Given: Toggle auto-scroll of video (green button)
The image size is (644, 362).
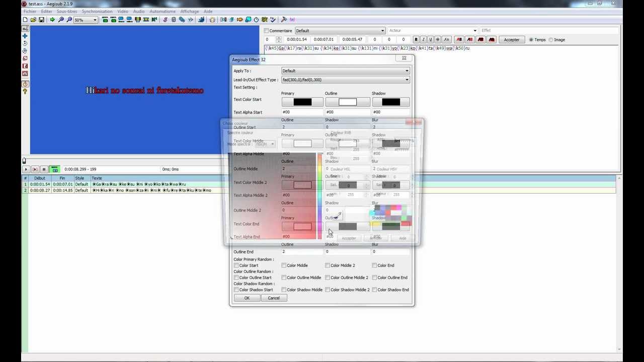Looking at the screenshot, I should tap(54, 169).
